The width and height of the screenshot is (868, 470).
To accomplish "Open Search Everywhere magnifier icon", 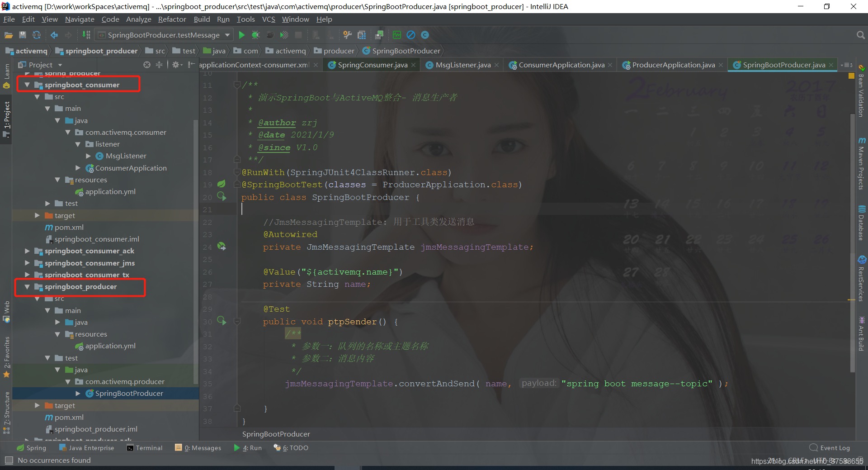I will tap(860, 35).
